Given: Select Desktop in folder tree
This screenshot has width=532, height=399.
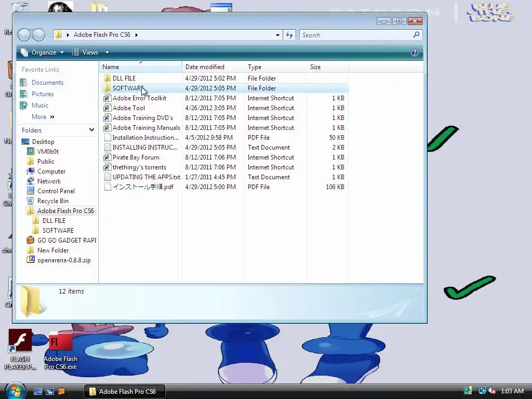Looking at the screenshot, I should click(43, 142).
